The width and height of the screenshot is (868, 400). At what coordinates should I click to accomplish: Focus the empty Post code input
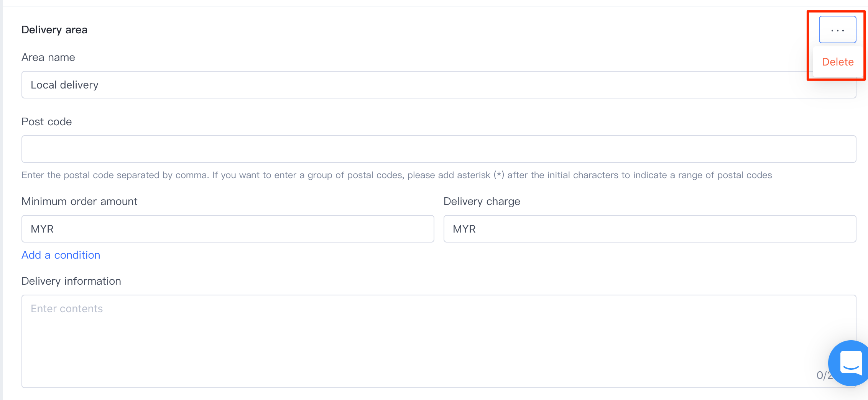coord(439,149)
